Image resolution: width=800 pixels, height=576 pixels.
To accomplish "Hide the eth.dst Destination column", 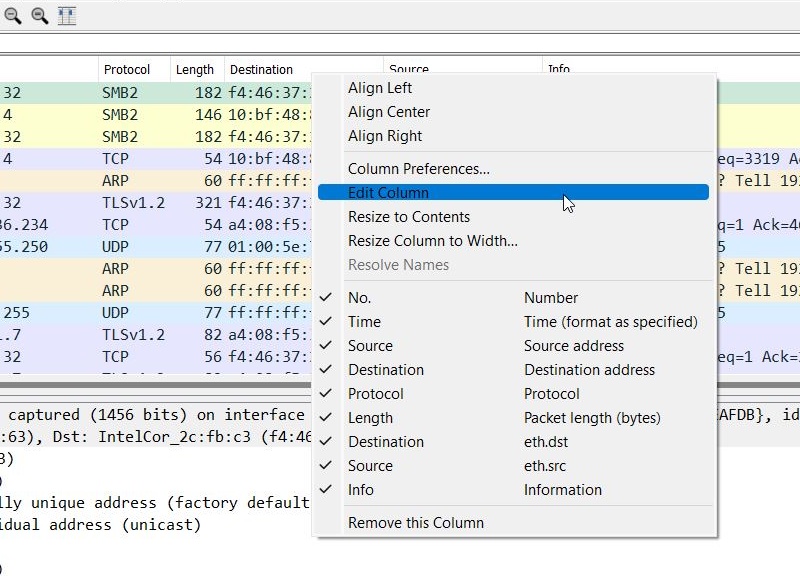I will [x=385, y=442].
